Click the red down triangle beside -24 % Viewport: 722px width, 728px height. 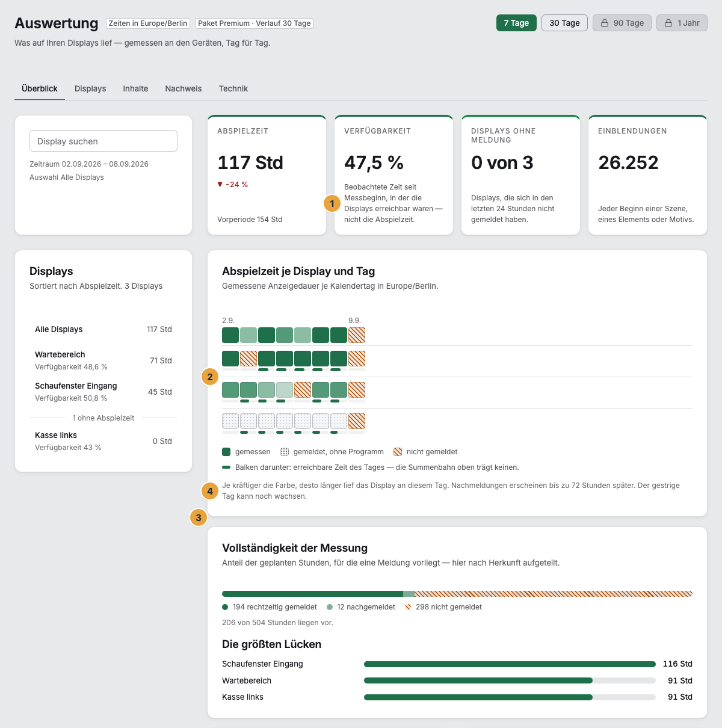(220, 184)
